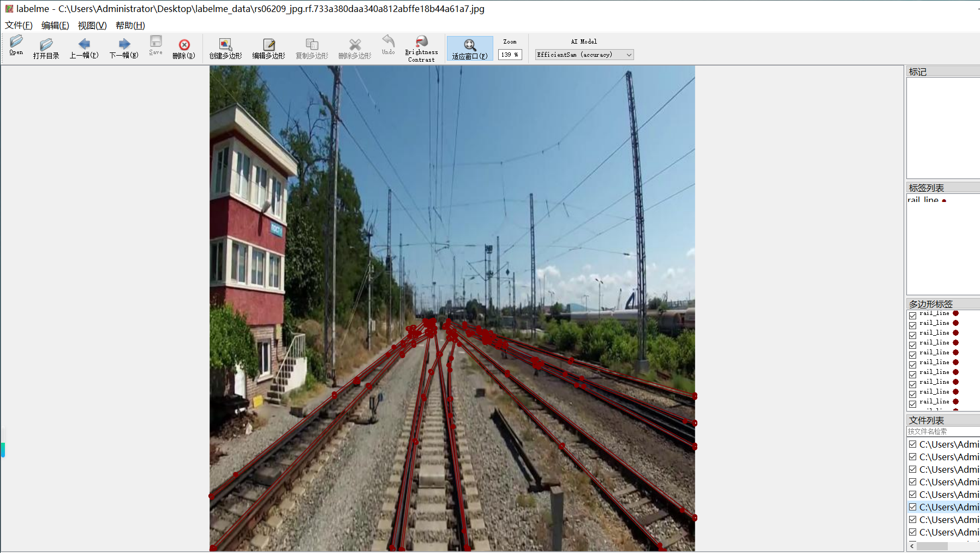Delete file with the red 删除 icon

pos(184,48)
